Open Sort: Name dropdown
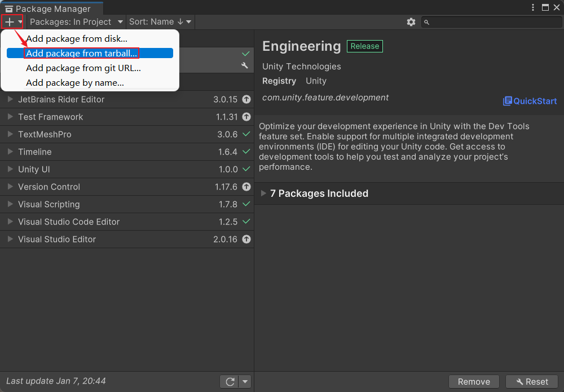 click(160, 22)
